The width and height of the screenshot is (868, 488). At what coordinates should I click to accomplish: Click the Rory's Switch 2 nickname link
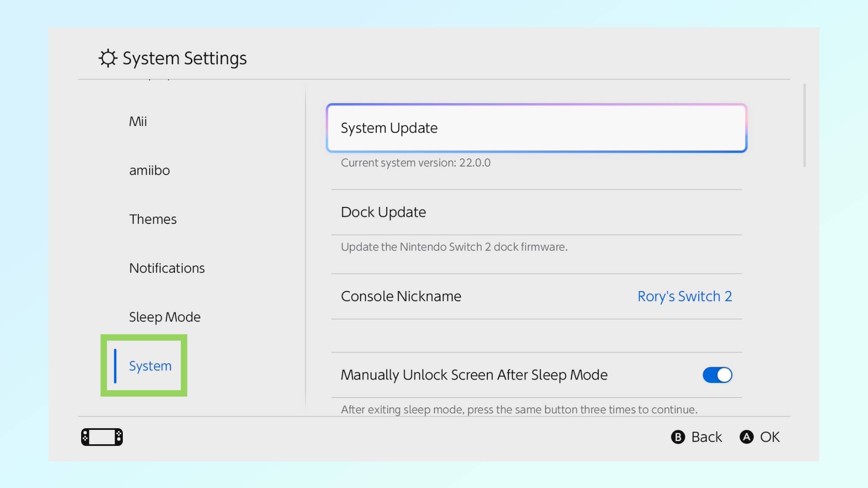click(x=685, y=296)
